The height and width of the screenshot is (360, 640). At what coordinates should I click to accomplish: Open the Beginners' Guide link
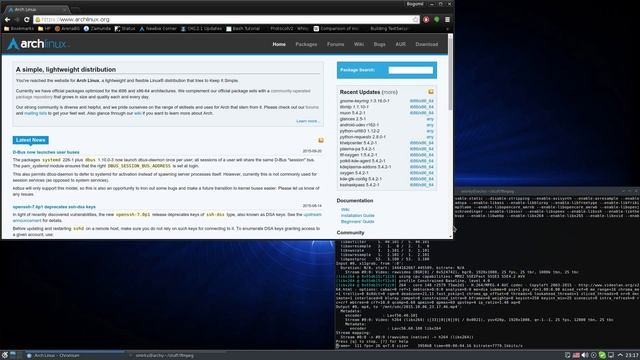358,221
